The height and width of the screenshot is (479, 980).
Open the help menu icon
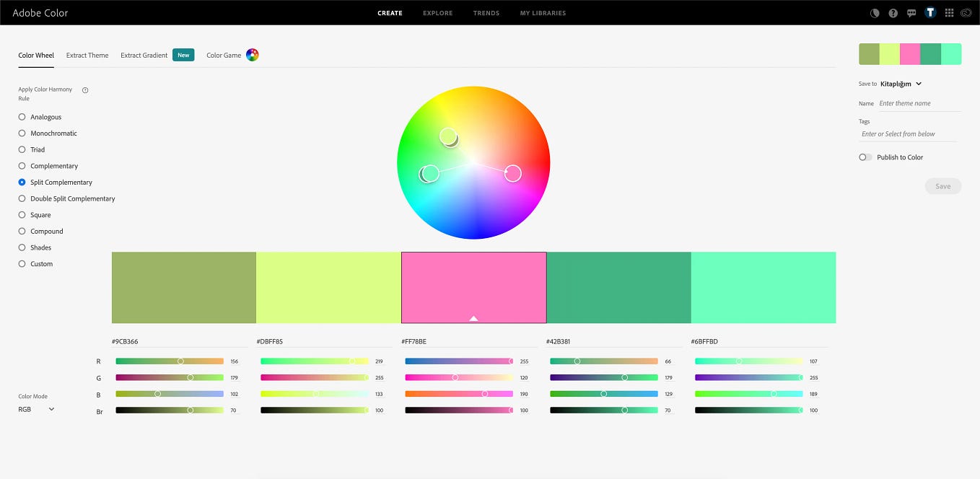tap(893, 12)
